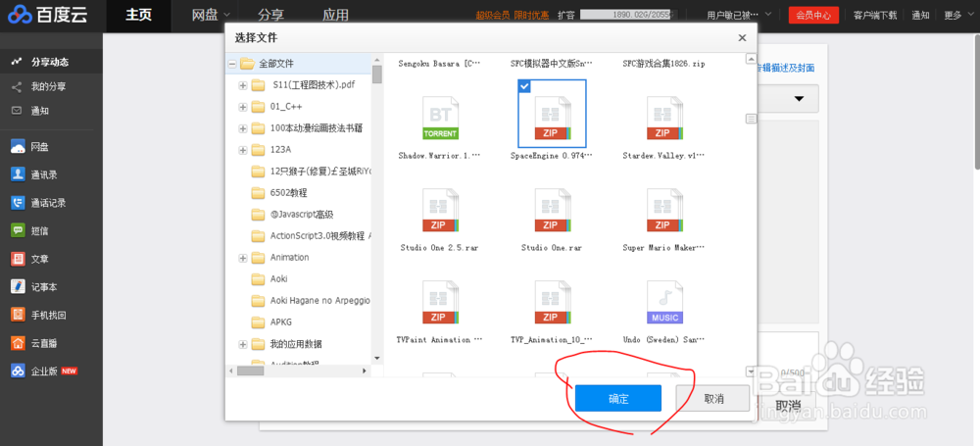Open 企业版 in sidebar
The height and width of the screenshot is (446, 980).
44,371
